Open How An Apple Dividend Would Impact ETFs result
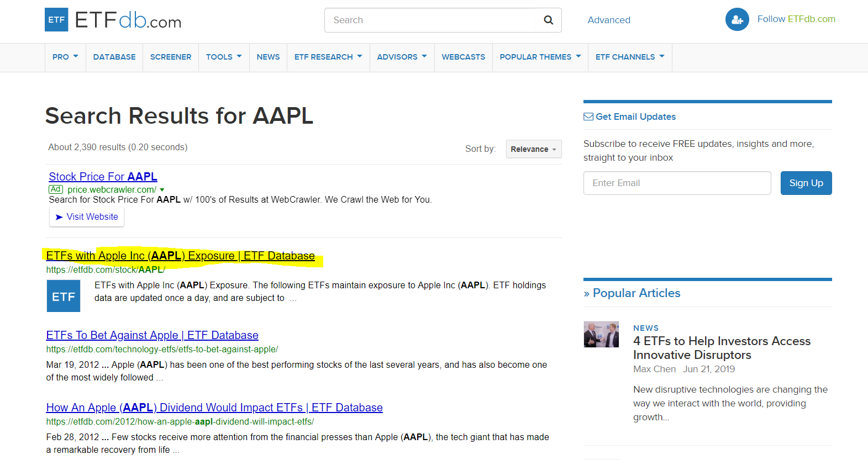Viewport: 868px width, 460px height. click(x=214, y=408)
